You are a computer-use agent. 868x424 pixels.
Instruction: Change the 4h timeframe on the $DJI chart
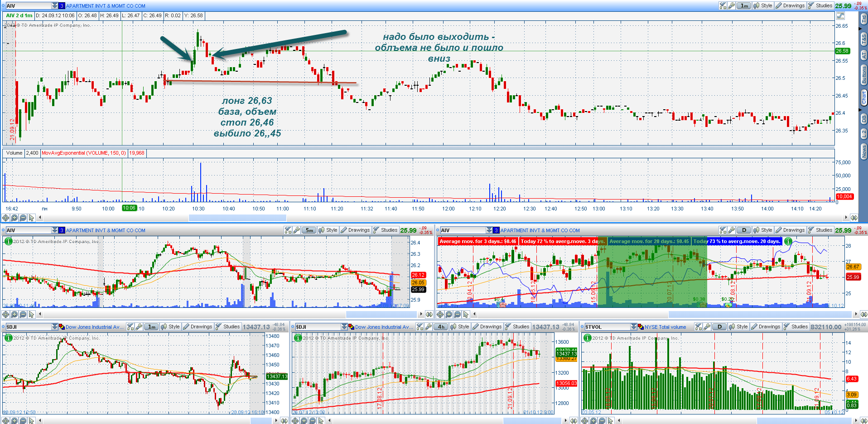pyautogui.click(x=441, y=327)
